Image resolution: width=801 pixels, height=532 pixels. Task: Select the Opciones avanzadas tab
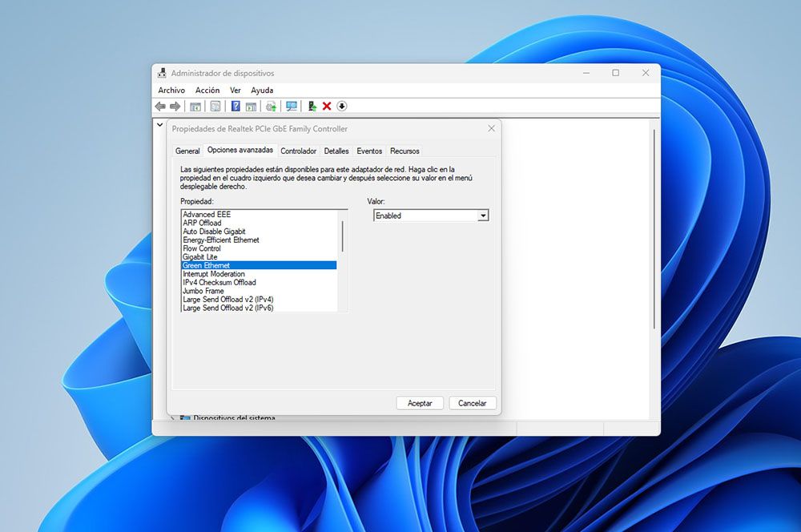(240, 150)
